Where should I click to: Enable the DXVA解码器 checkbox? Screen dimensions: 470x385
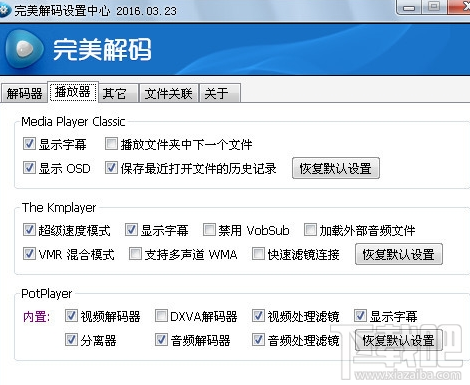coord(161,316)
